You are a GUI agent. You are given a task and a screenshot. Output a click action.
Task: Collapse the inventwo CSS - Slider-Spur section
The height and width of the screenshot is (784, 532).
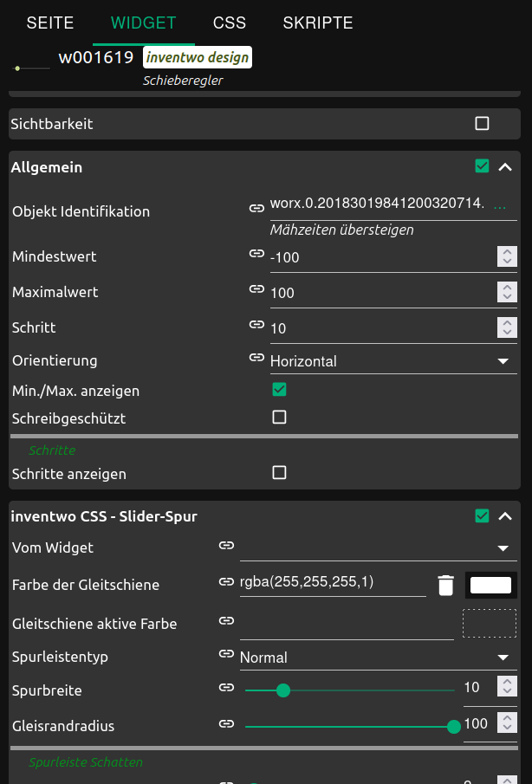point(505,516)
